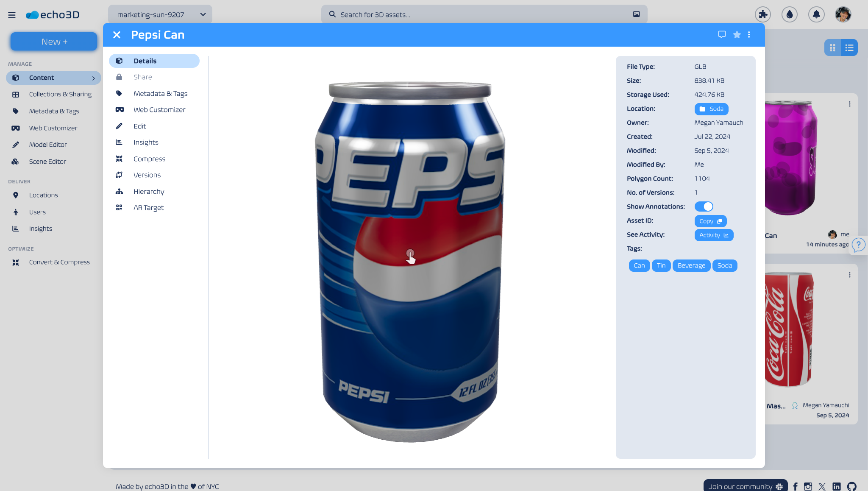
Task: Open Metadata & Tags in left sidebar
Action: click(x=54, y=111)
